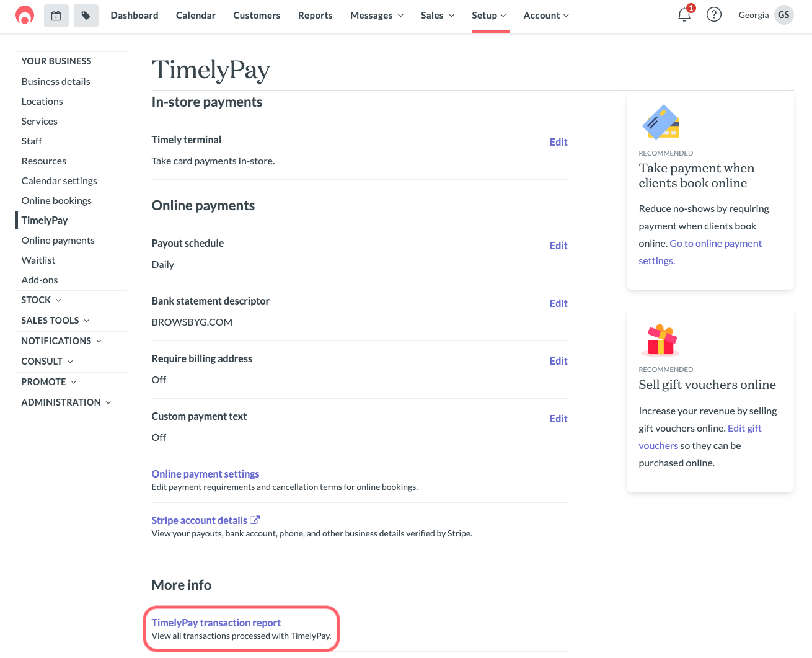Expand the PROMOTE sidebar section
812x658 pixels.
point(50,382)
